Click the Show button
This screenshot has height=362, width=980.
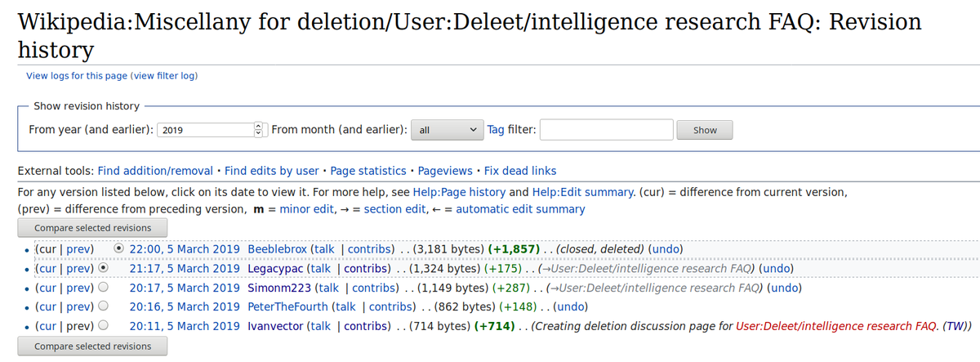[705, 130]
